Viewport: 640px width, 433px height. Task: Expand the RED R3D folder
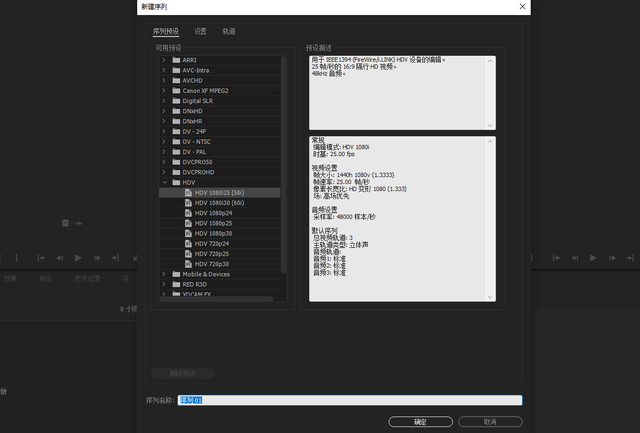pyautogui.click(x=164, y=284)
